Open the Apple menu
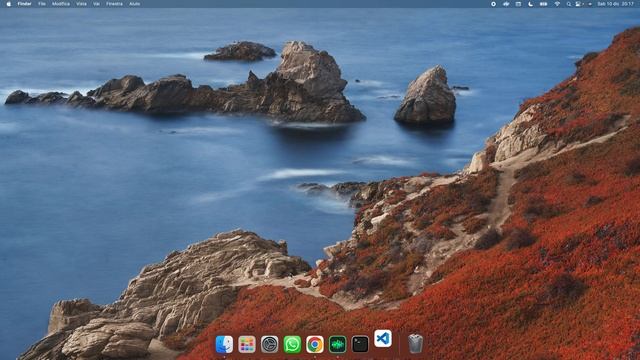The width and height of the screenshot is (640, 360). pos(9,4)
